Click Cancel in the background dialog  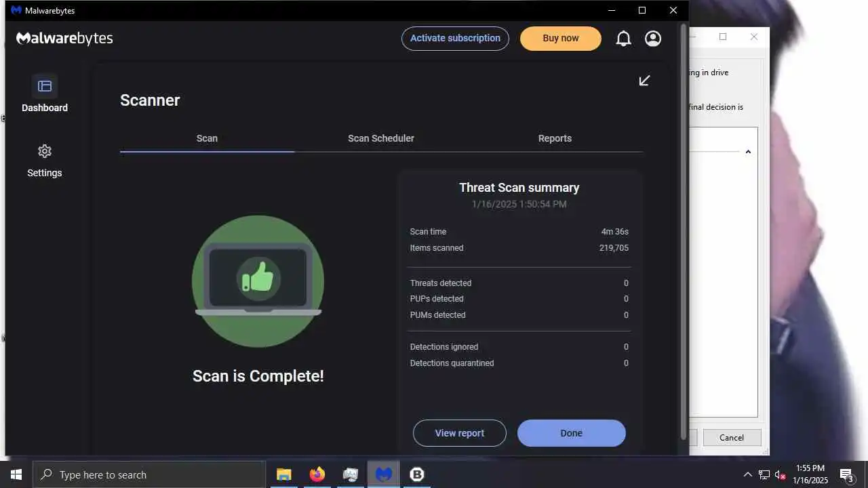click(x=732, y=437)
